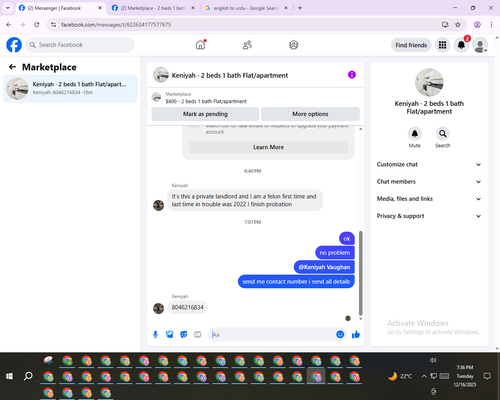Click the address bar URL
Image resolution: width=500 pixels, height=400 pixels.
(x=116, y=25)
